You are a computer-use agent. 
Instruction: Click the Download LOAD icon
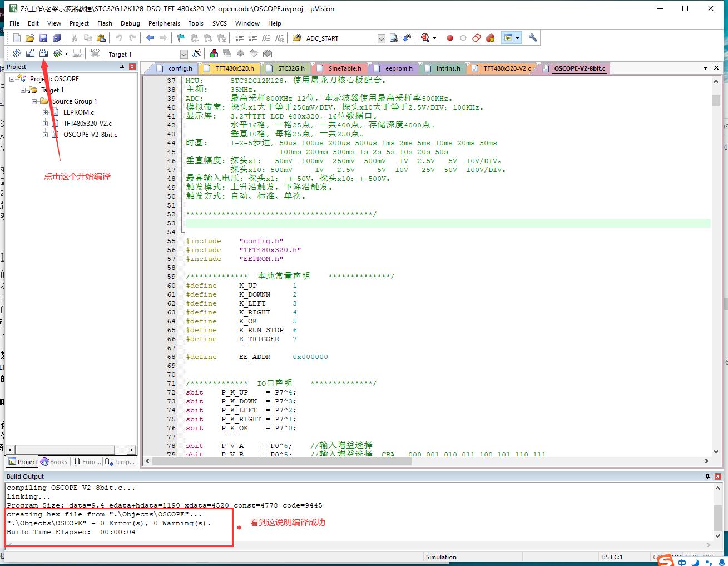(96, 53)
